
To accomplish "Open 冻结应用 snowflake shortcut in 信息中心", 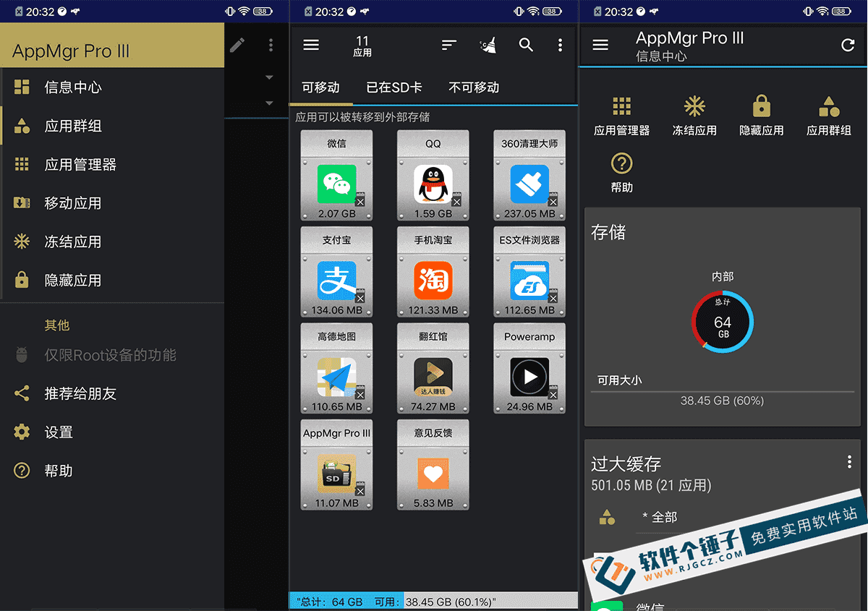I will click(694, 116).
